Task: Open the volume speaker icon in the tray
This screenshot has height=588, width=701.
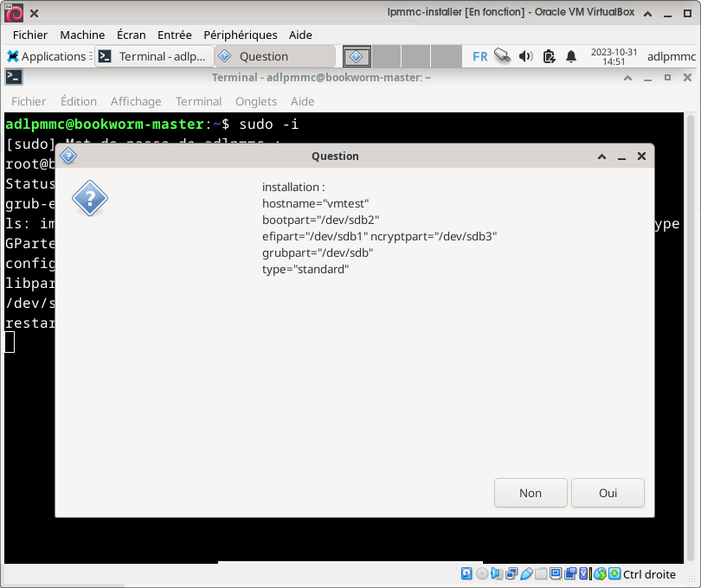Action: coord(525,56)
